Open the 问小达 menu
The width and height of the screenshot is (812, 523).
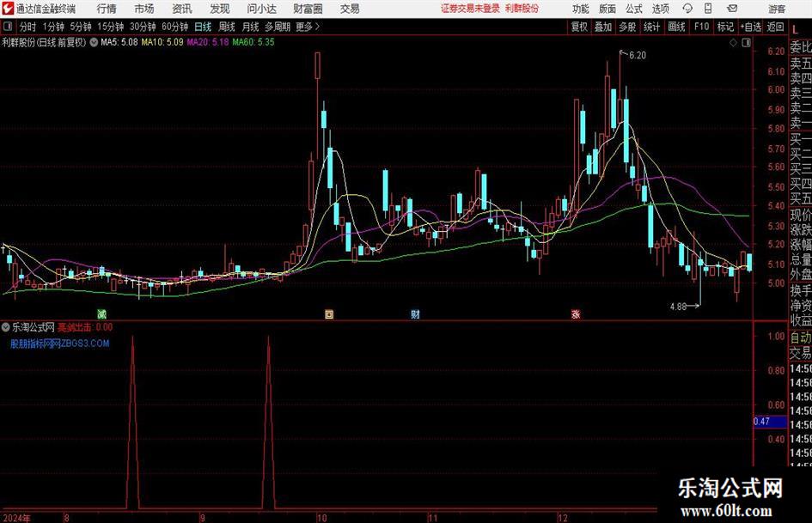click(261, 9)
